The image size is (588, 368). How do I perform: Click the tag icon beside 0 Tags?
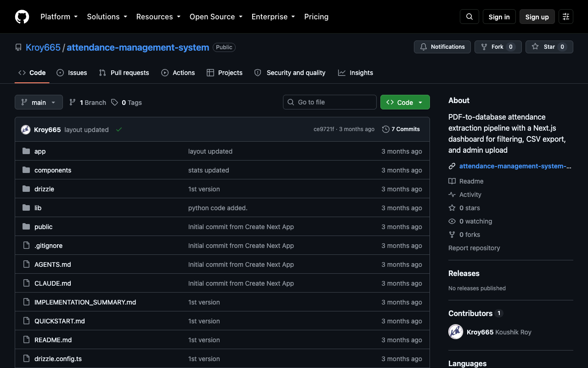[114, 103]
